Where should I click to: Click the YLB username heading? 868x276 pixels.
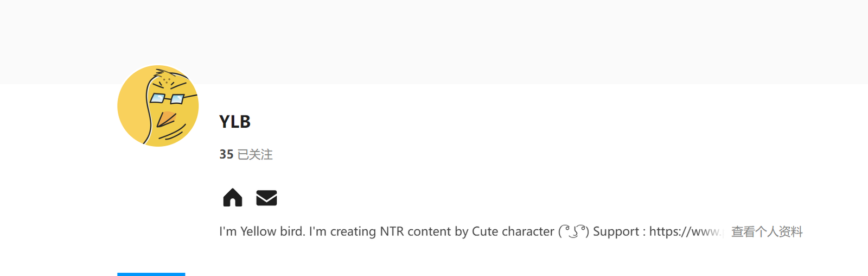235,122
